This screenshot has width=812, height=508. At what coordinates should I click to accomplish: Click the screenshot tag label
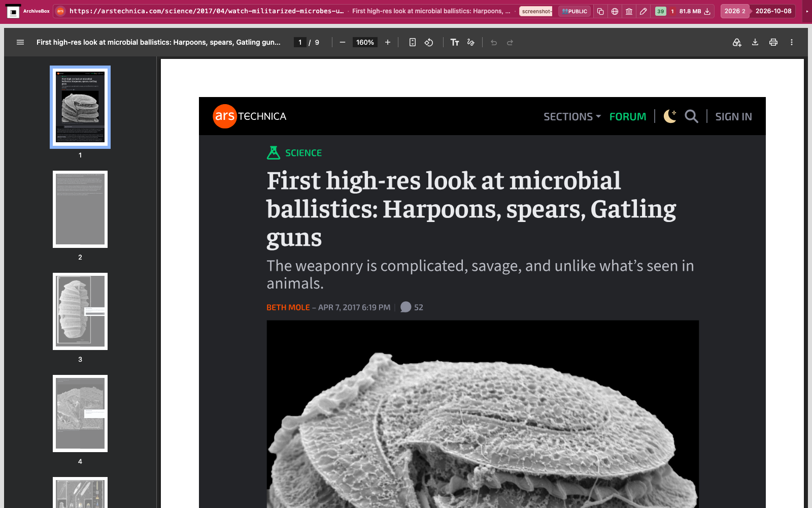pyautogui.click(x=536, y=11)
